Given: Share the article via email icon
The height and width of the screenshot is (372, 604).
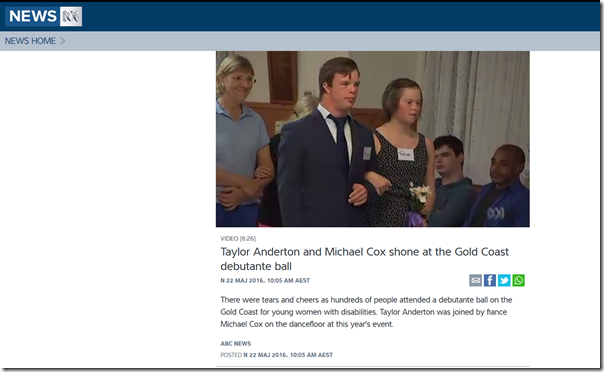Looking at the screenshot, I should [475, 280].
